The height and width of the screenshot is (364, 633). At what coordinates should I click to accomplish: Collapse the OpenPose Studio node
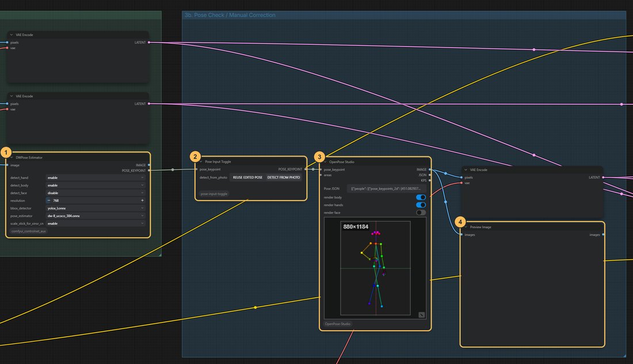pyautogui.click(x=325, y=162)
